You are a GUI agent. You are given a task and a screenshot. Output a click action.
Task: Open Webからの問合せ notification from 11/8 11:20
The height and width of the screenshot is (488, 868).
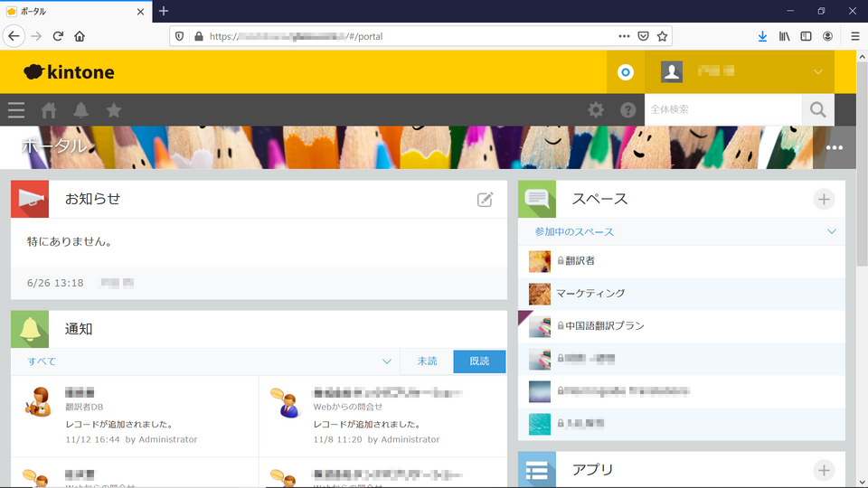pos(382,416)
